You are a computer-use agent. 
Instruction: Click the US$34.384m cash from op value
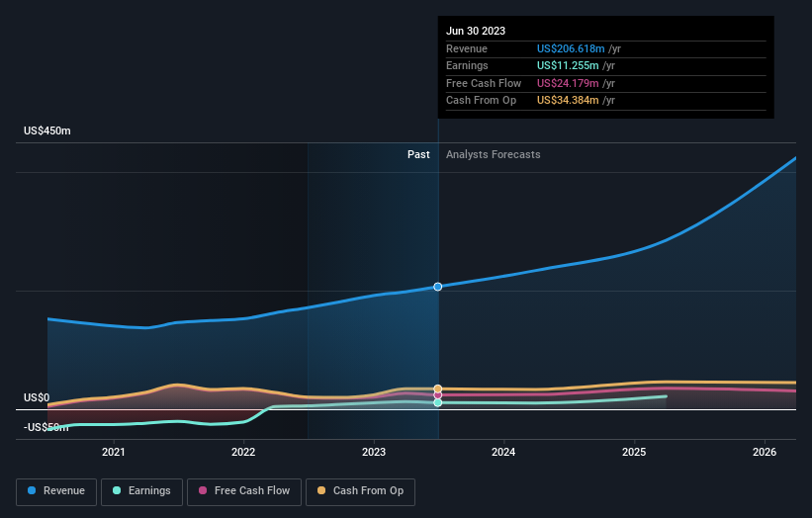click(568, 101)
